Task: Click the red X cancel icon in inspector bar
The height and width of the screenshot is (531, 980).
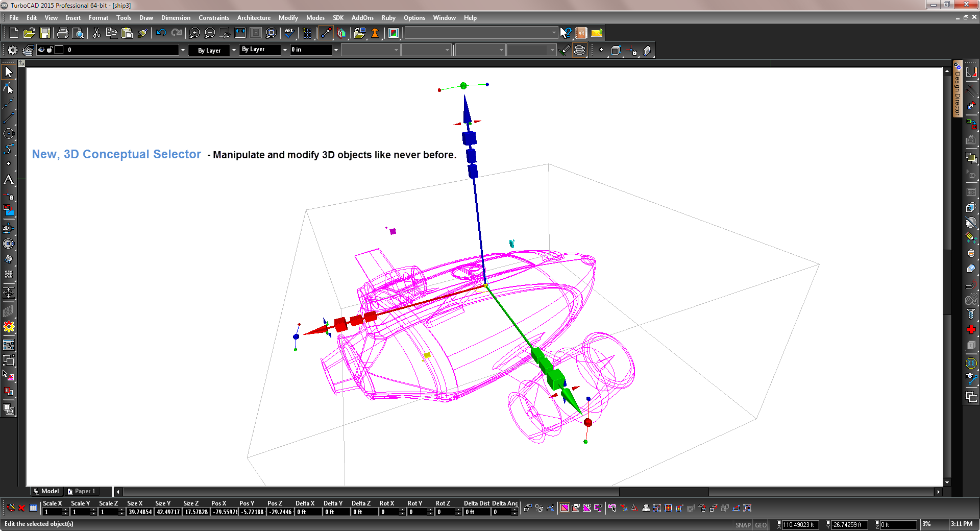Action: [22, 508]
